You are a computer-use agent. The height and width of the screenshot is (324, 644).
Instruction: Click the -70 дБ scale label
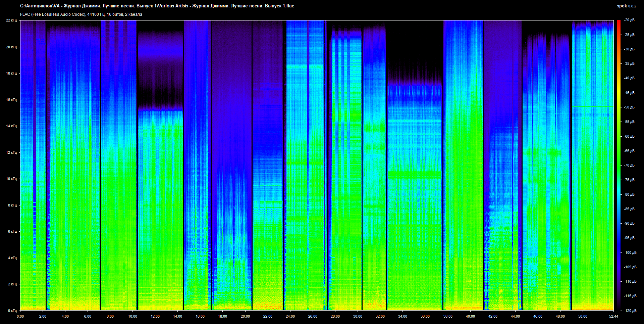(629, 165)
